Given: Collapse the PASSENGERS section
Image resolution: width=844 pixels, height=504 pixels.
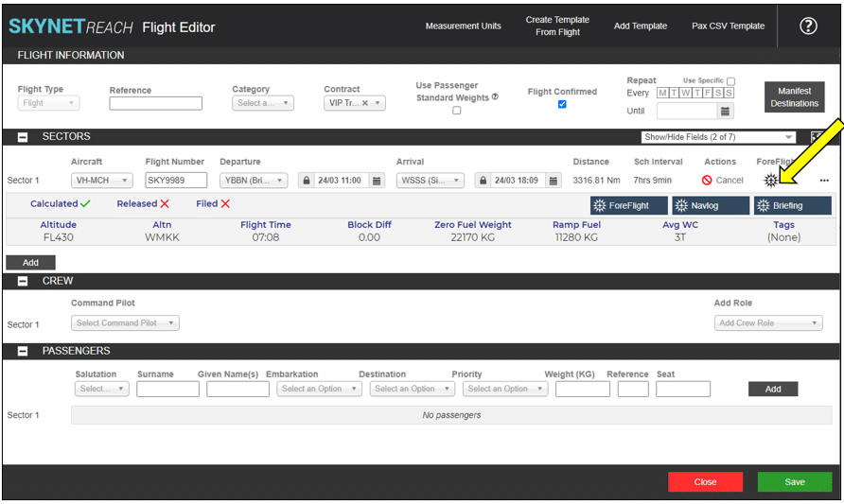Looking at the screenshot, I should (23, 351).
